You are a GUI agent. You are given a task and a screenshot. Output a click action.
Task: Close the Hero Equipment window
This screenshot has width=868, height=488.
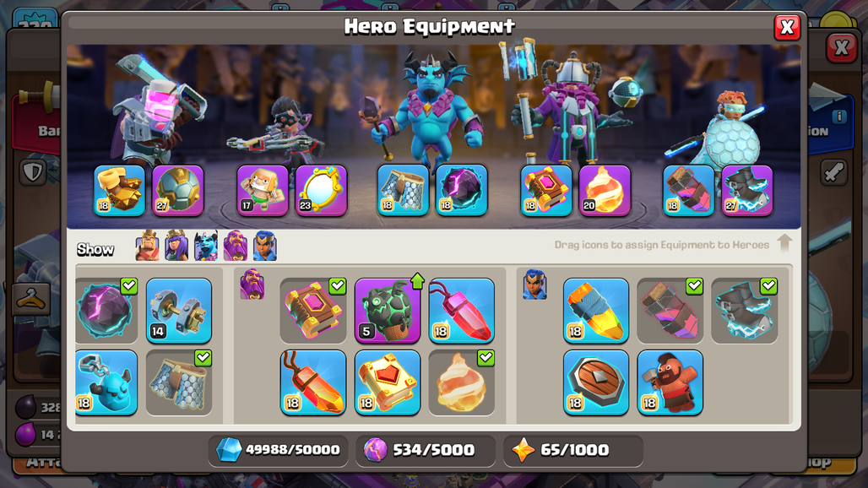click(x=787, y=27)
